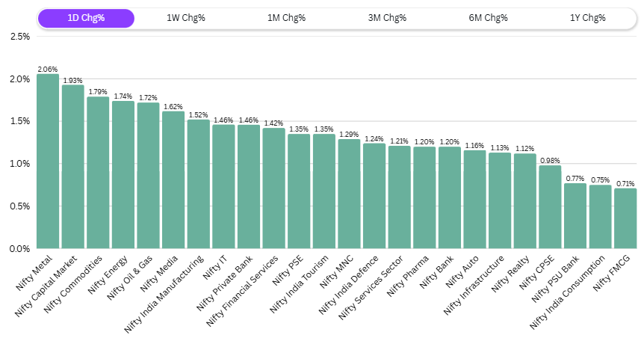Image resolution: width=644 pixels, height=344 pixels.
Task: Open the 1M Chg% tab
Action: [286, 18]
